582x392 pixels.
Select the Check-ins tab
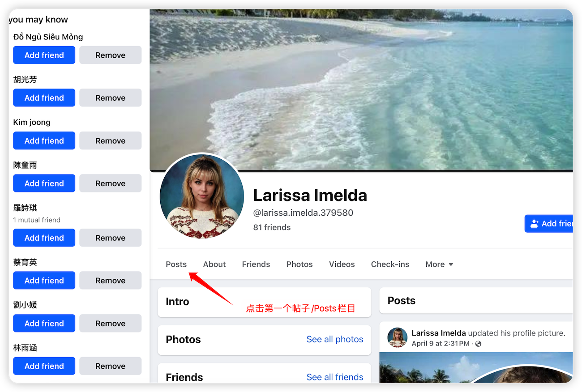(x=389, y=264)
